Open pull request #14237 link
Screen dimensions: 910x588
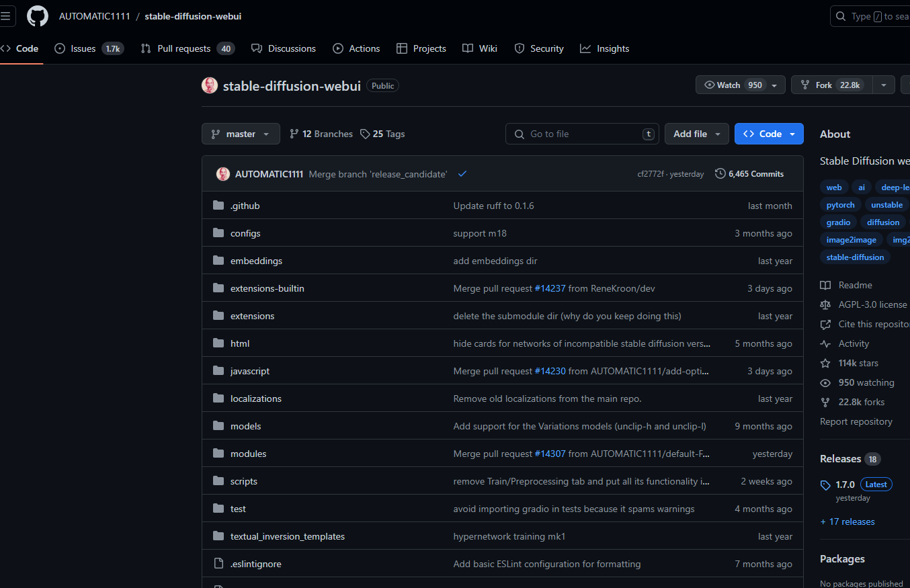pos(550,288)
